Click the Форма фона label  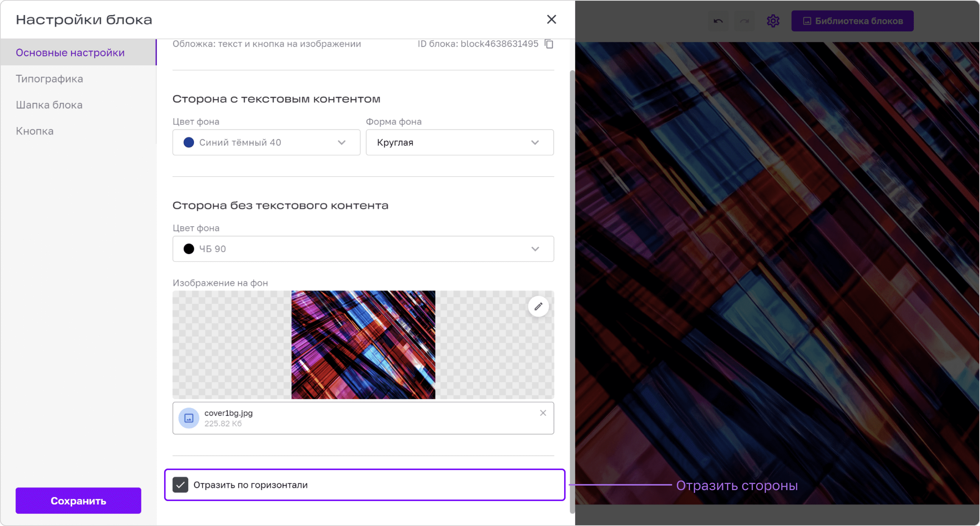394,122
